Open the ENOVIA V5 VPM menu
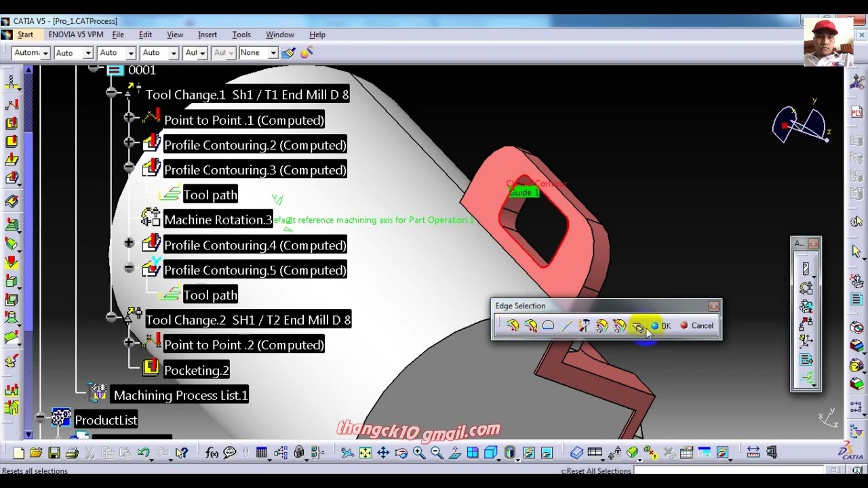 pyautogui.click(x=76, y=35)
